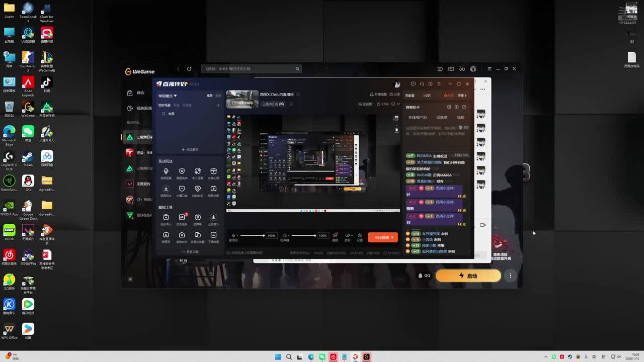Click the 设置 gear icon beside record
This screenshot has height=362, width=644.
pos(359,235)
